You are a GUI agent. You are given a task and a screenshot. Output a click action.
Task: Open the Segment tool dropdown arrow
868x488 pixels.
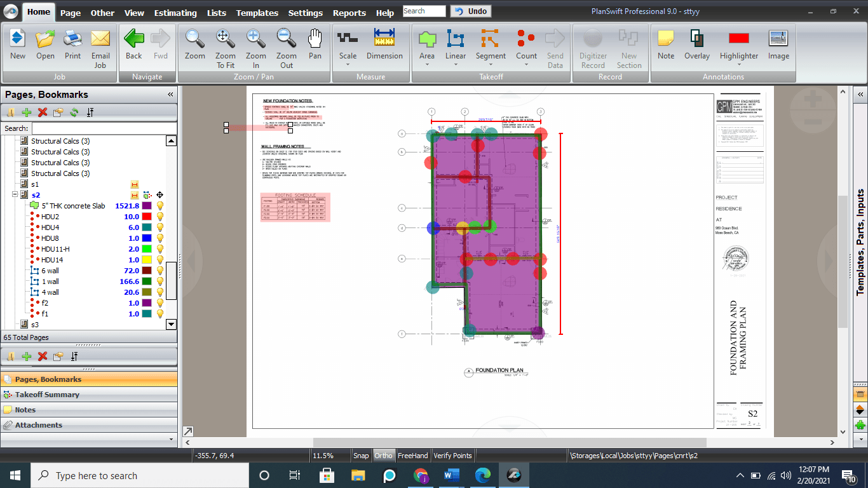coord(491,64)
